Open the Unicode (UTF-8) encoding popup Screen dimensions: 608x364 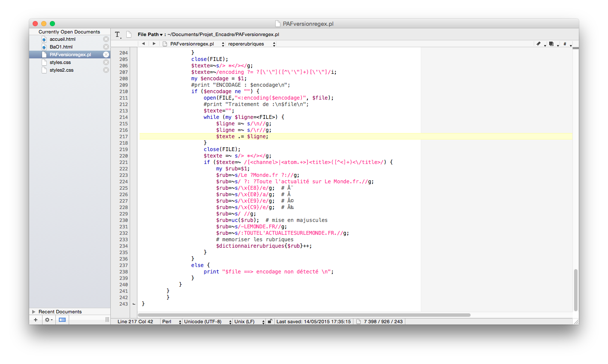pyautogui.click(x=207, y=322)
